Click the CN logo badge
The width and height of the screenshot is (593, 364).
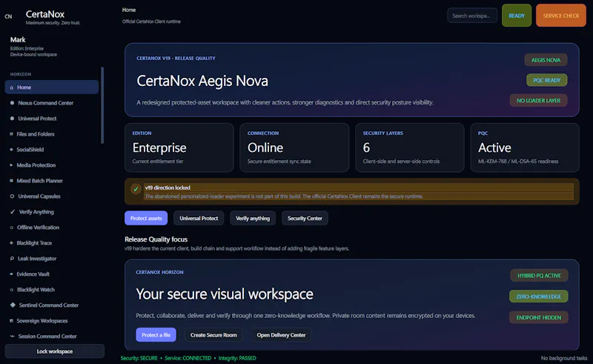[8, 16]
